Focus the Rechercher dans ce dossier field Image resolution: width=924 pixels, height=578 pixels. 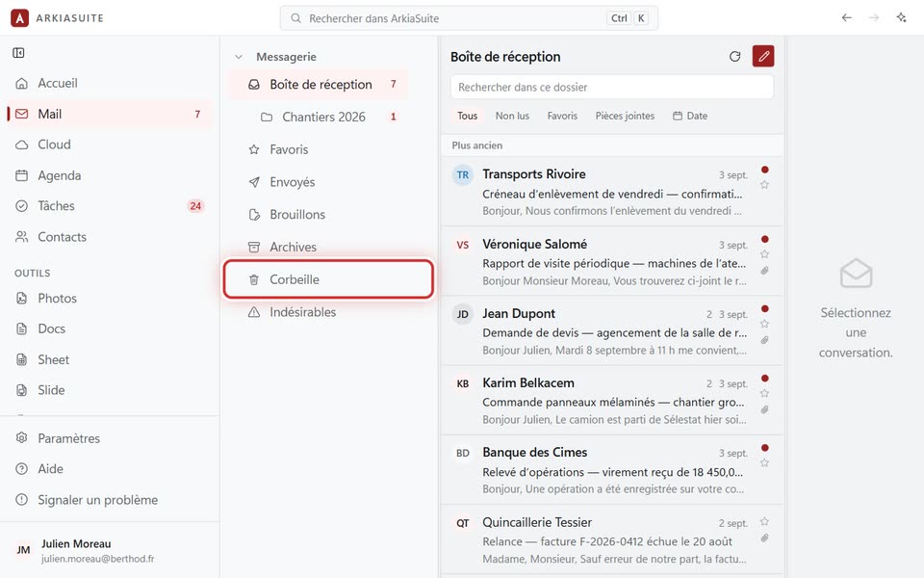coord(612,88)
